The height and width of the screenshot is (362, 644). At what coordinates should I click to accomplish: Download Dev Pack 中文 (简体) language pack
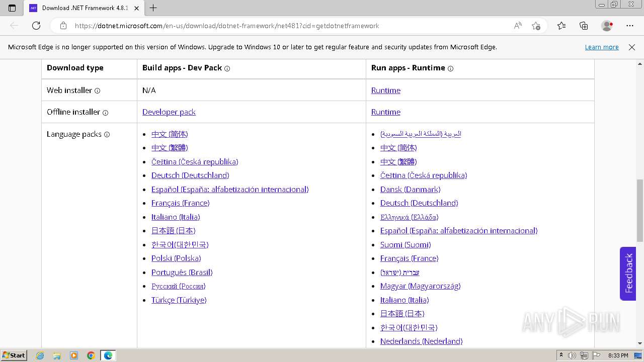tap(170, 134)
